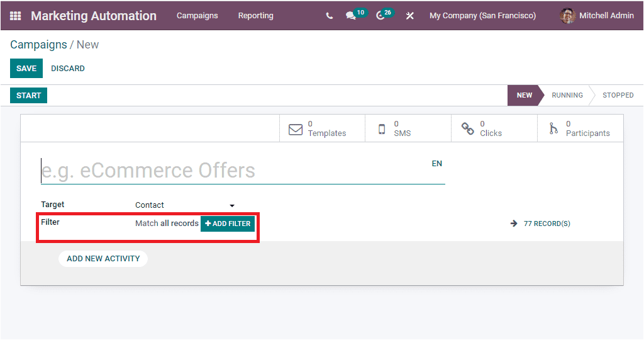Open the 0 Participants stat button
Image resolution: width=644 pixels, height=340 pixels.
tap(580, 128)
